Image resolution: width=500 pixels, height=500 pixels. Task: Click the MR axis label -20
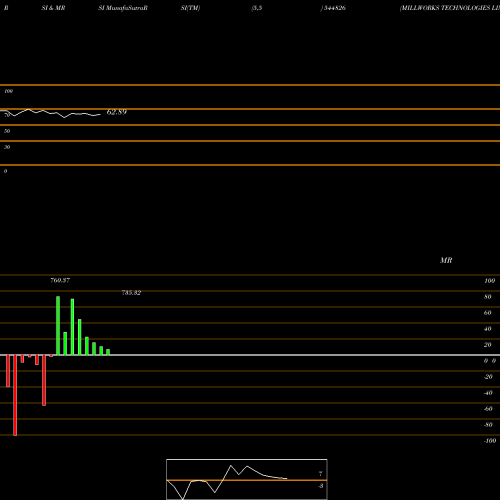(488, 377)
